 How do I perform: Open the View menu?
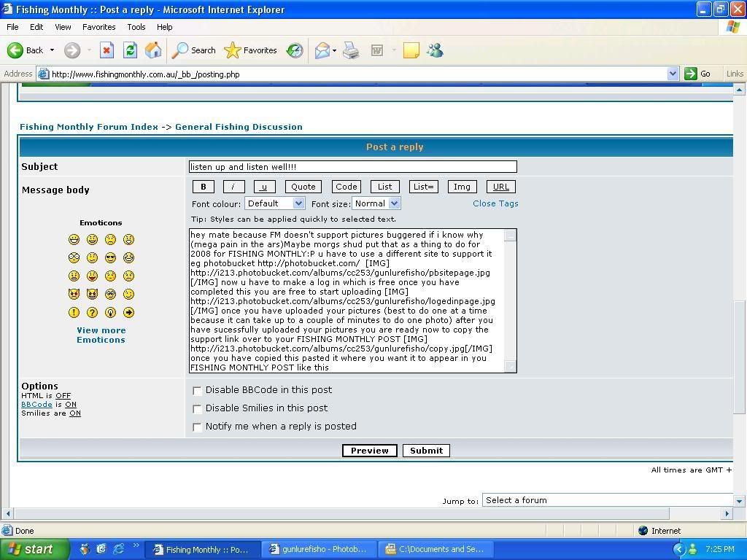pyautogui.click(x=63, y=27)
